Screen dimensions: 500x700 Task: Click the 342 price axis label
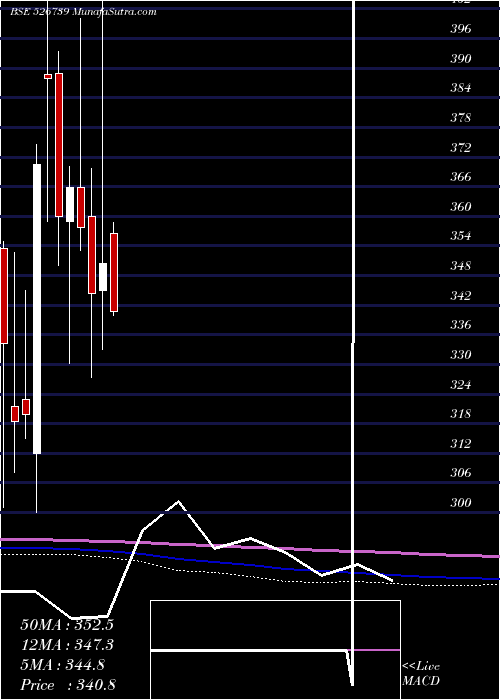[461, 296]
